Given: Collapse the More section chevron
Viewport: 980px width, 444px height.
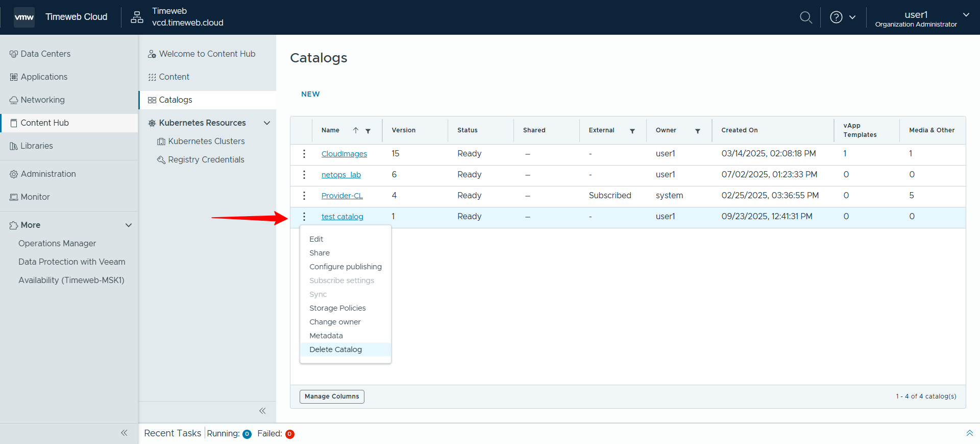Looking at the screenshot, I should click(x=129, y=225).
